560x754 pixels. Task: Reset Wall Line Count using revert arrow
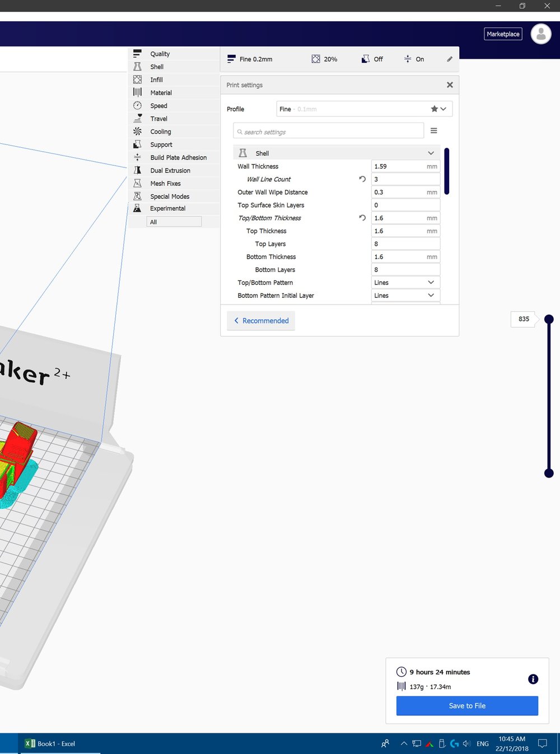[x=362, y=179]
